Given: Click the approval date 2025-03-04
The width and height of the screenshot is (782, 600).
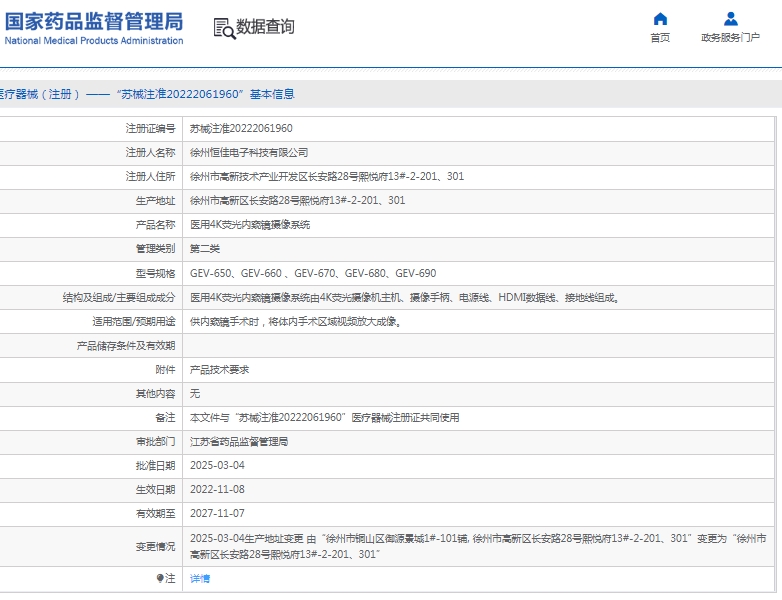Looking at the screenshot, I should [x=217, y=465].
